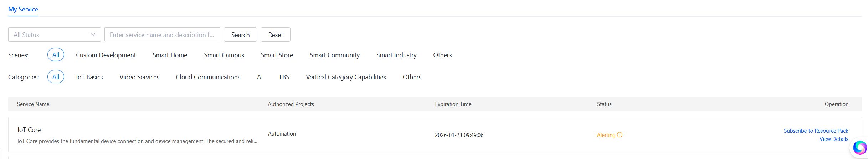Image resolution: width=868 pixels, height=159 pixels.
Task: Choose the Smart Campus scene
Action: [x=224, y=55]
